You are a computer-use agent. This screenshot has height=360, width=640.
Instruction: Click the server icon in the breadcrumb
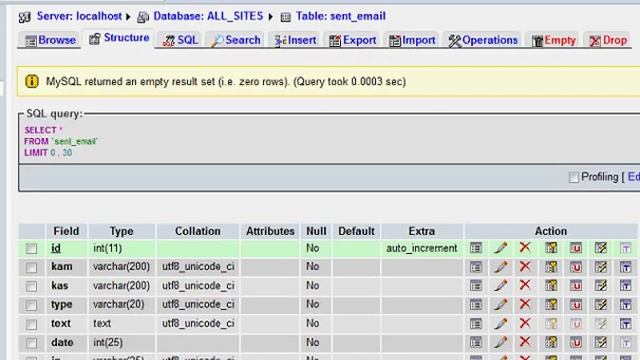coord(24,17)
